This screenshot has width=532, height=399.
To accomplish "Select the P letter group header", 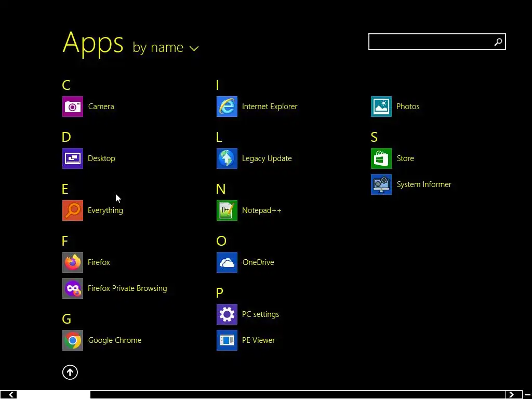I will 220,293.
